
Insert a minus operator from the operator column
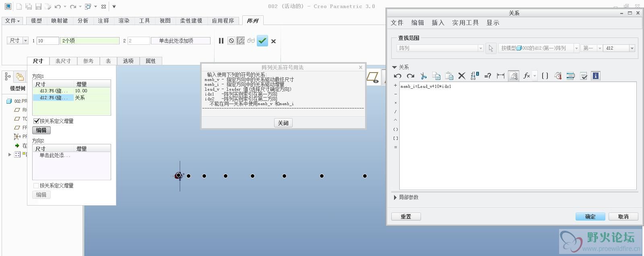point(396,94)
